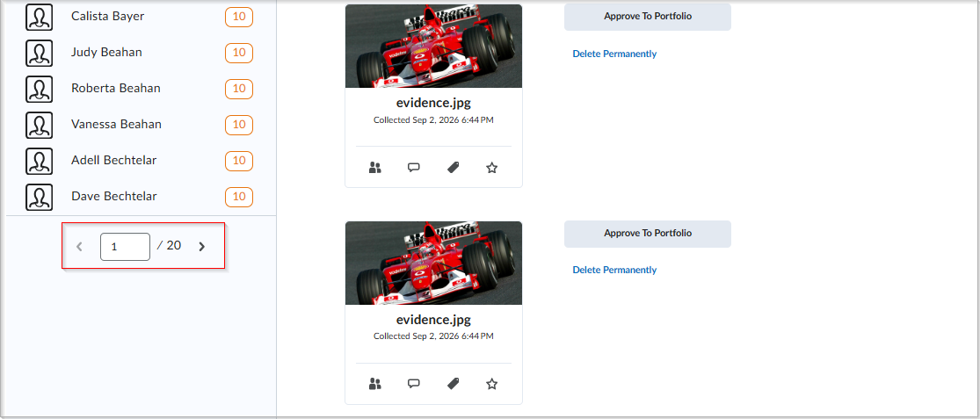The height and width of the screenshot is (419, 980).
Task: Click the page number input field
Action: [125, 247]
